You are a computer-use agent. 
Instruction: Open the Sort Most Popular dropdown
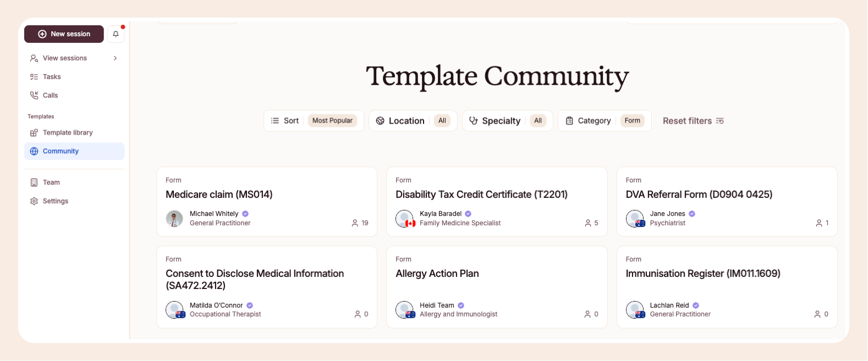point(314,121)
